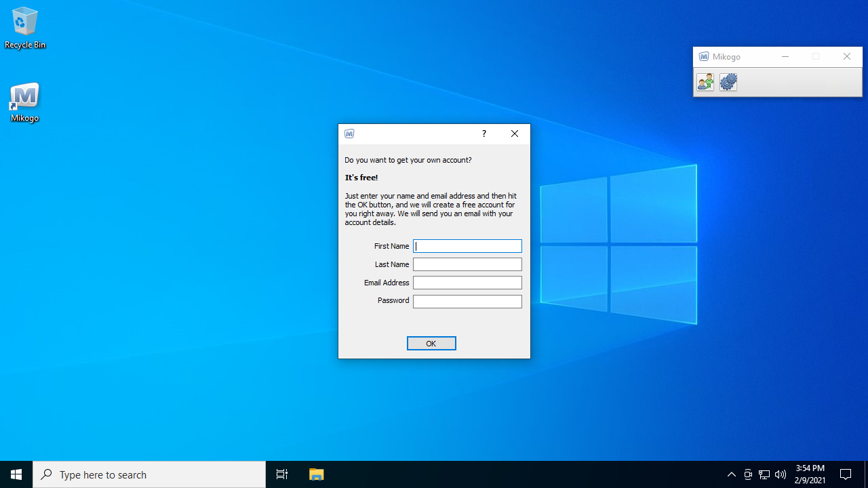Select the Recycle Bin desktop icon
The height and width of the screenshot is (488, 868).
[x=25, y=28]
